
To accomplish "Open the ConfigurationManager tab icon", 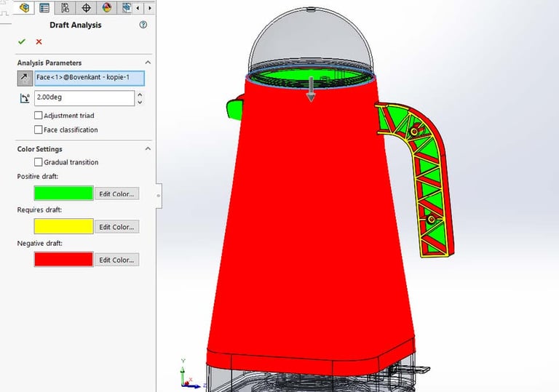I will point(65,7).
